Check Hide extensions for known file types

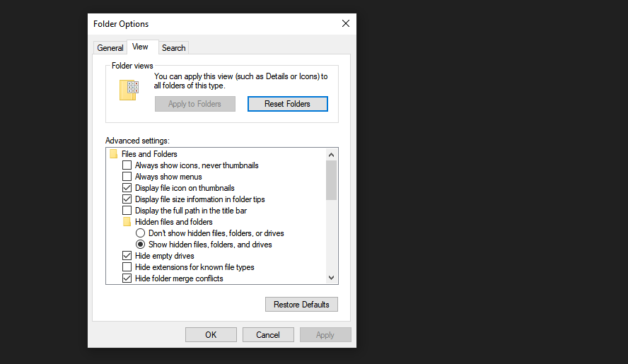[127, 266]
